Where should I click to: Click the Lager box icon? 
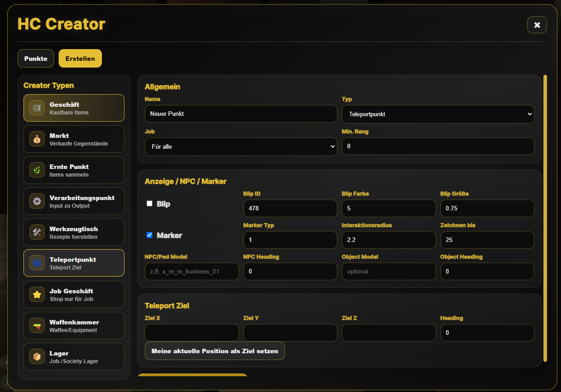coord(37,356)
